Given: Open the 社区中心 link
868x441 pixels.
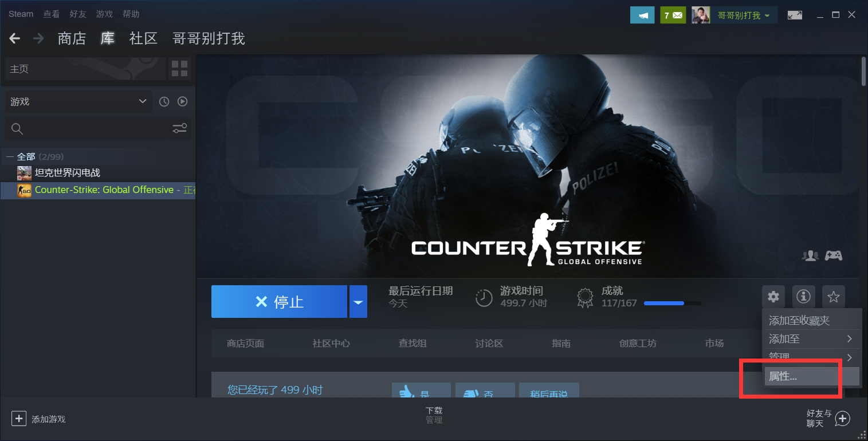Looking at the screenshot, I should tap(331, 344).
